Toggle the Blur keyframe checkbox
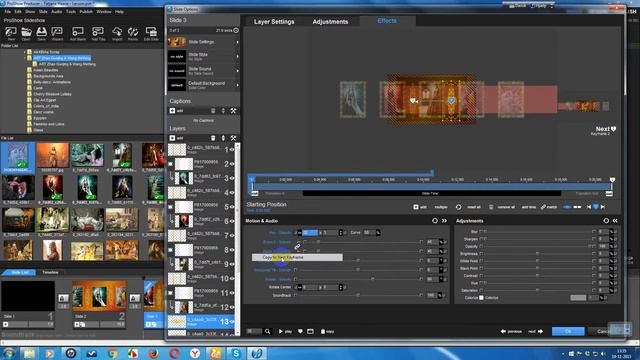 click(x=482, y=232)
